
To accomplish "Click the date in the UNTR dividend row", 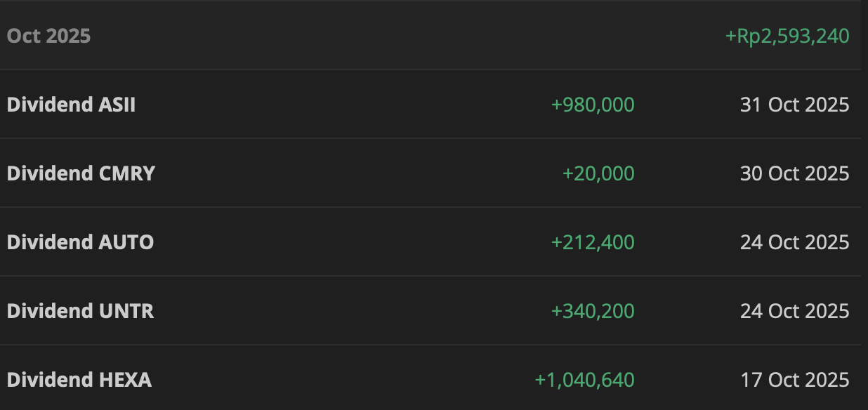I will pyautogui.click(x=794, y=311).
